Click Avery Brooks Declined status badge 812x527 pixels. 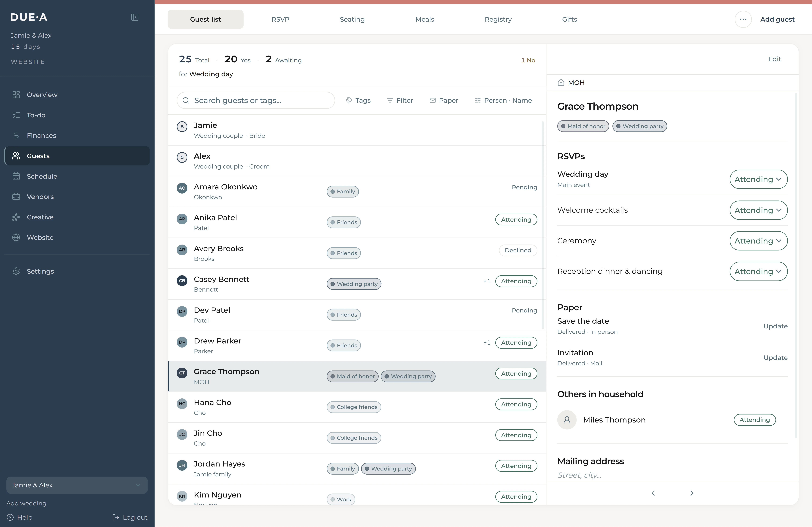pos(518,250)
